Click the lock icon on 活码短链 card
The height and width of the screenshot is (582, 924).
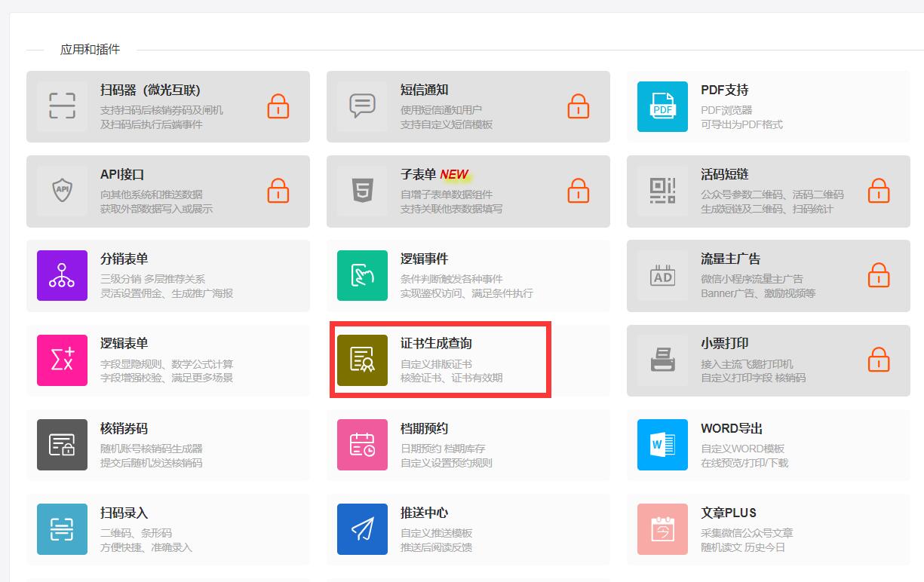pos(879,191)
